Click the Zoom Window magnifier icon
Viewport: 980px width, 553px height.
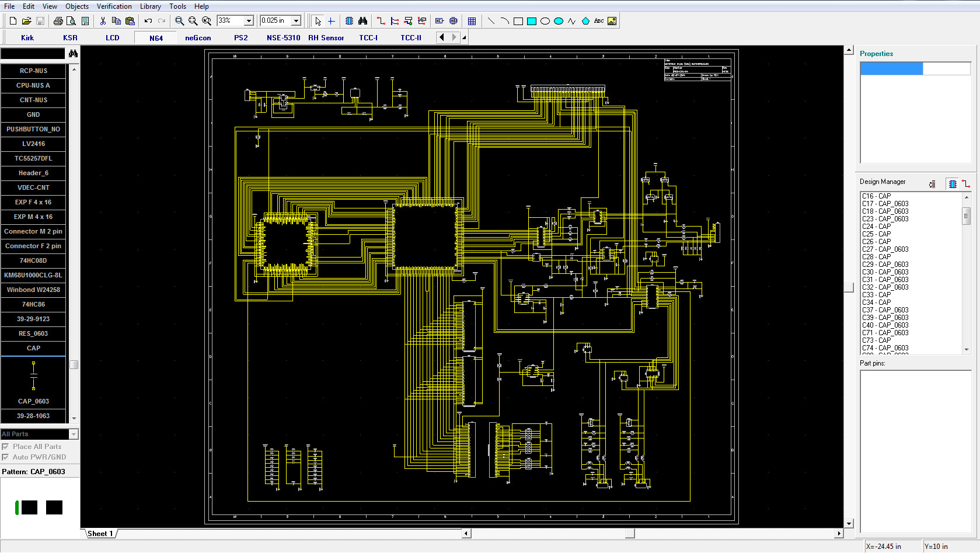(207, 21)
